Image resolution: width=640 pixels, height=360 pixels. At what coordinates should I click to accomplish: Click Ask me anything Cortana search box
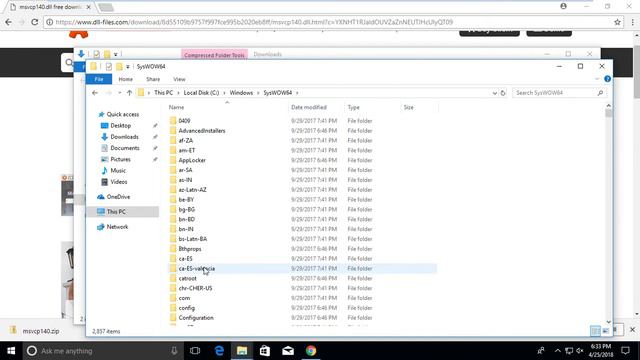pyautogui.click(x=102, y=351)
